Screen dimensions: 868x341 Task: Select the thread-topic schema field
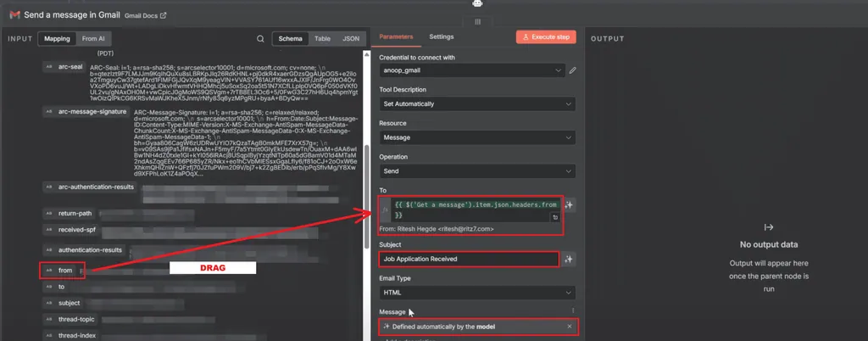(71, 320)
